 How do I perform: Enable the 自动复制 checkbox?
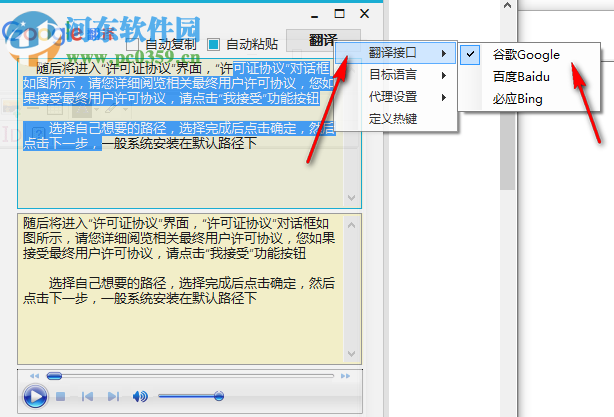point(132,44)
